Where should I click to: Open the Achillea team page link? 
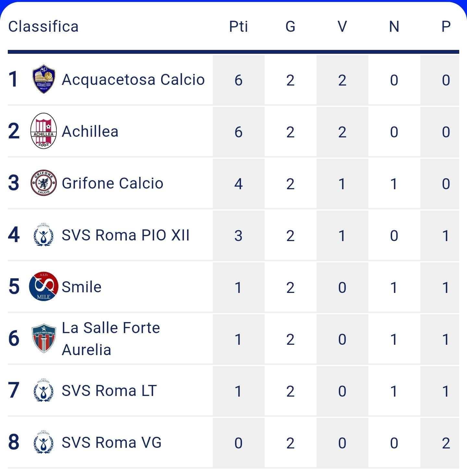[90, 132]
